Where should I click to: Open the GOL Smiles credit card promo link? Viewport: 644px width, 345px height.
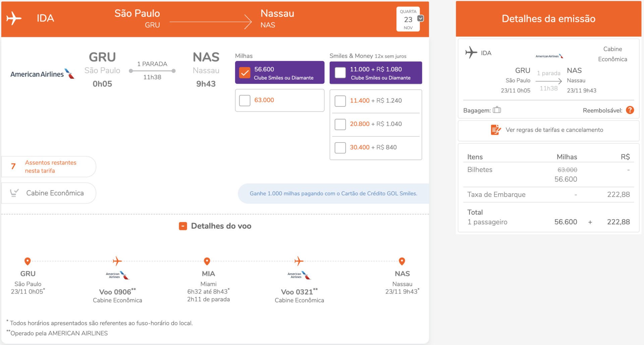tap(333, 193)
